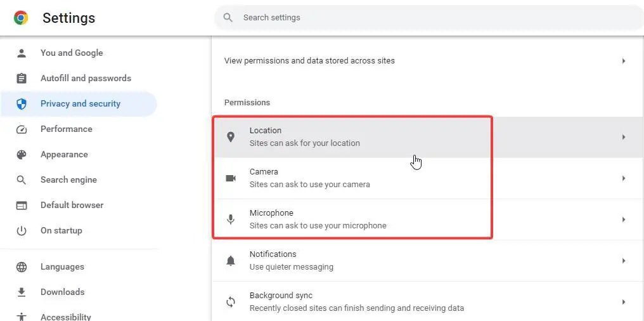Open View permissions and data stored across sites
Screen dimensions: 644x321
309,61
